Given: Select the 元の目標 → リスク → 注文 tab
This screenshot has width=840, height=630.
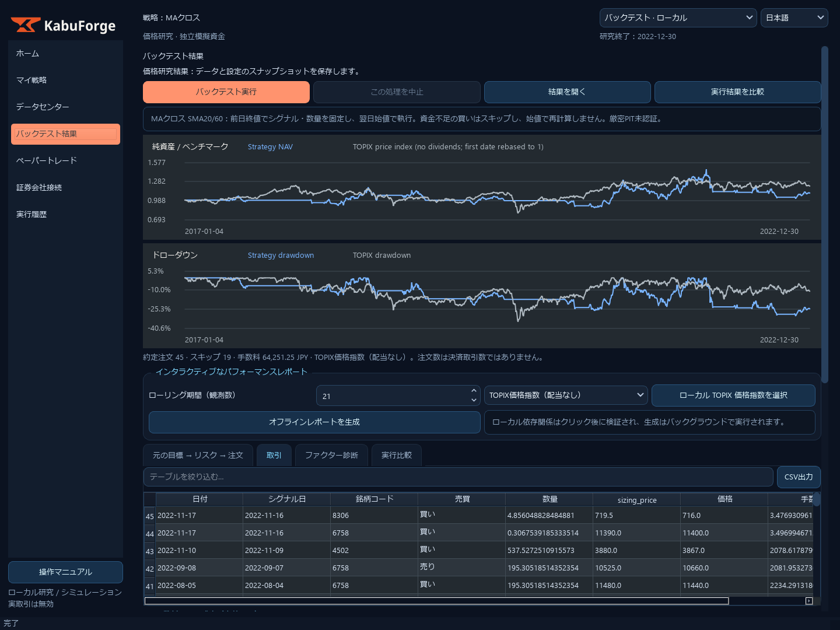Looking at the screenshot, I should (x=198, y=455).
